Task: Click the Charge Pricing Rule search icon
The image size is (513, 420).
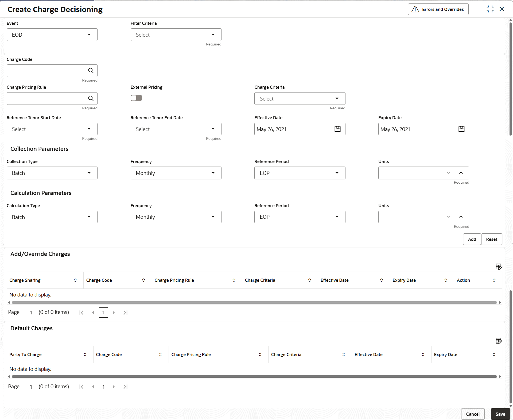Action: click(91, 98)
